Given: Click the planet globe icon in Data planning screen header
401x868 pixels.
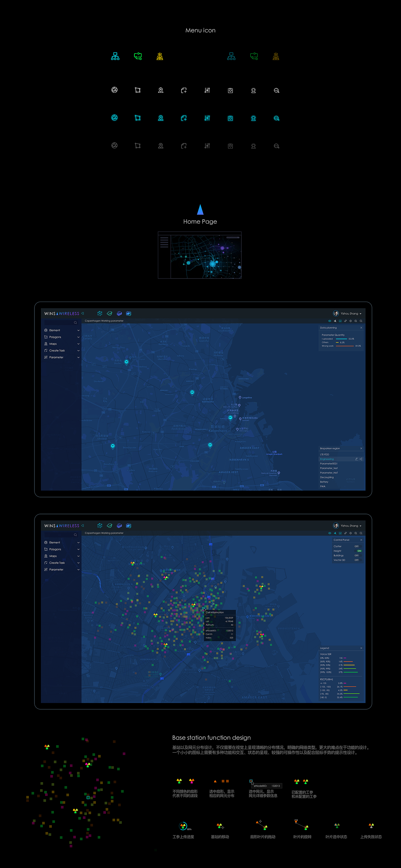Looking at the screenshot, I should click(x=110, y=313).
